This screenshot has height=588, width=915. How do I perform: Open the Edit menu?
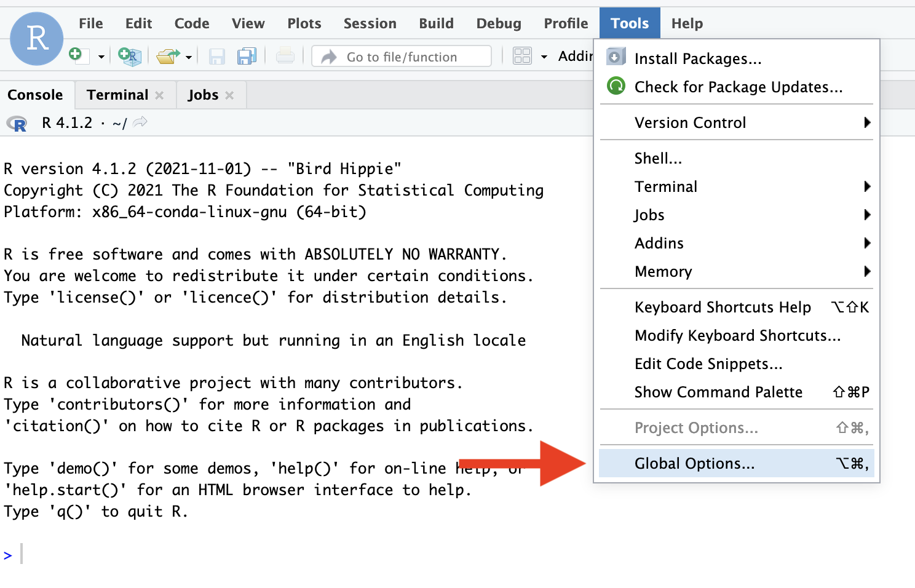pyautogui.click(x=138, y=23)
